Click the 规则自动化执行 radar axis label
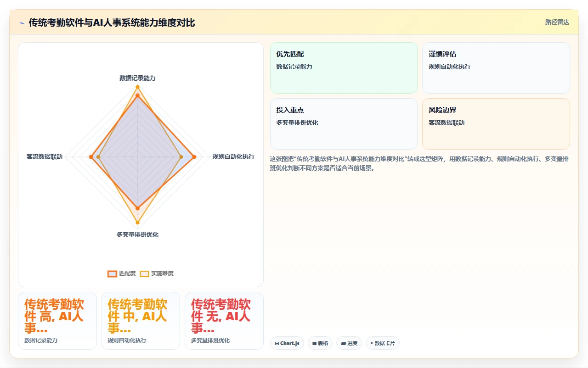The height and width of the screenshot is (368, 588). pyautogui.click(x=233, y=157)
